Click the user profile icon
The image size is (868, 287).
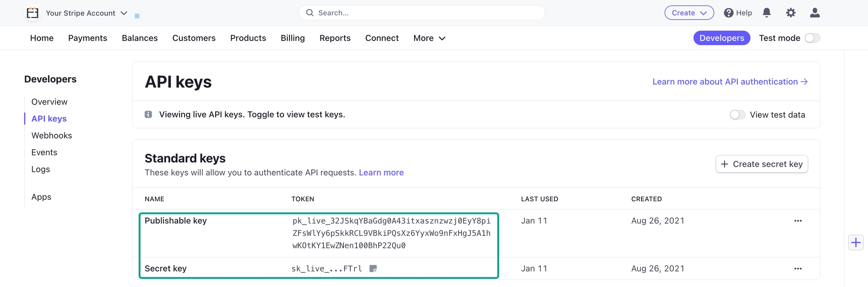(x=815, y=13)
